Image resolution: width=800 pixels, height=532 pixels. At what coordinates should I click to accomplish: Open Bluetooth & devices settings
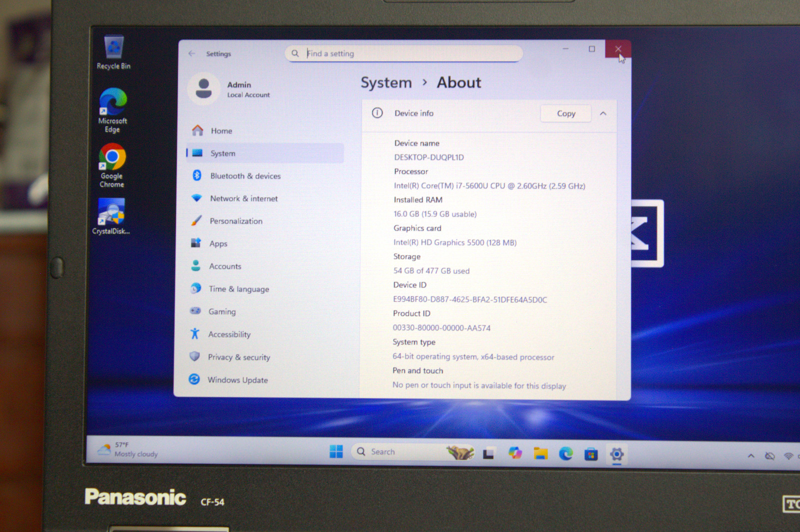pos(265,176)
